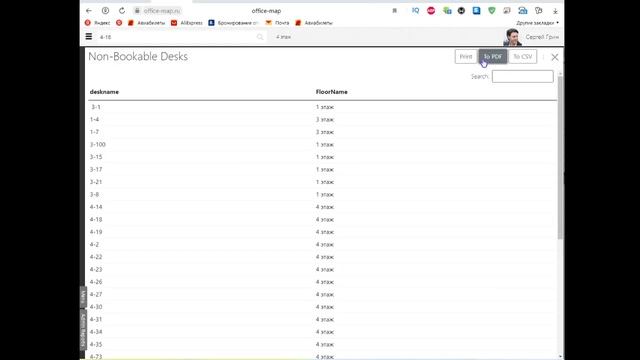
Task: Click the user avatar photo
Action: click(x=512, y=37)
